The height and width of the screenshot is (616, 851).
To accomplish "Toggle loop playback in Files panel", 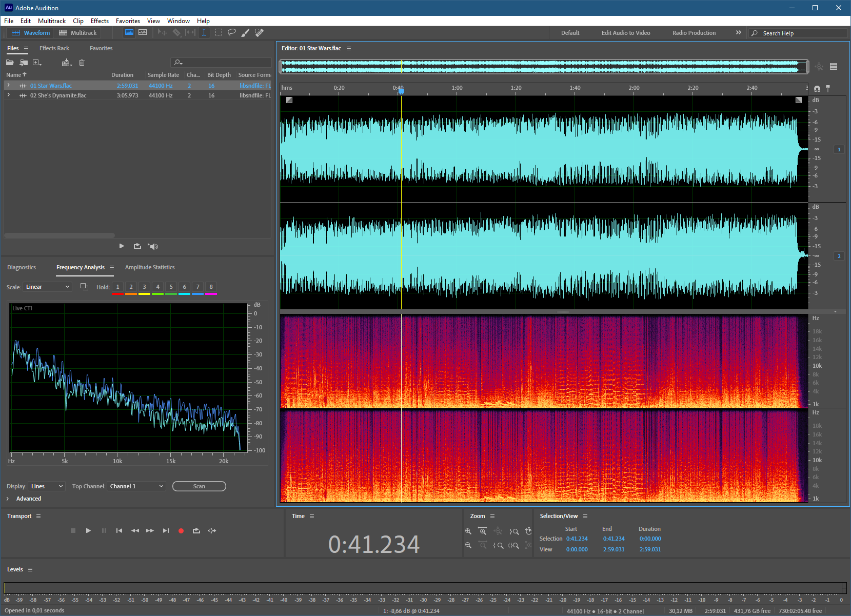I will pos(137,246).
